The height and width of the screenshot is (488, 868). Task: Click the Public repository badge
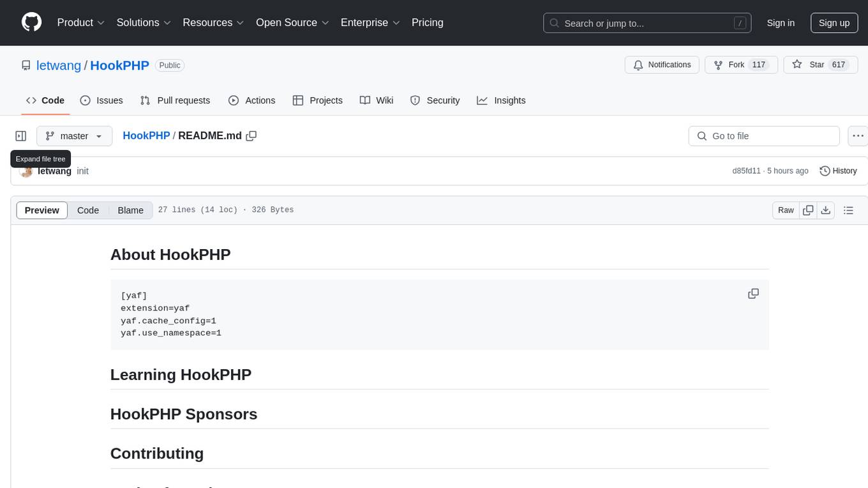(170, 65)
